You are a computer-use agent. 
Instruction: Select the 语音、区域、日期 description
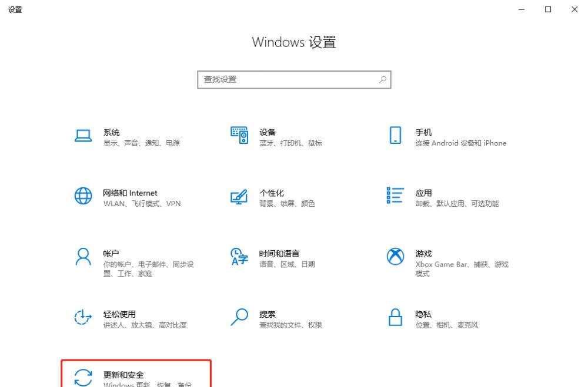[x=287, y=264]
